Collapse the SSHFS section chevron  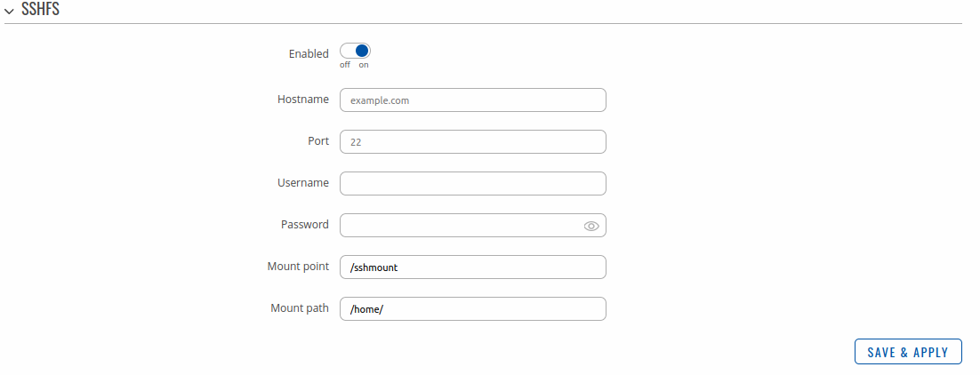click(9, 11)
